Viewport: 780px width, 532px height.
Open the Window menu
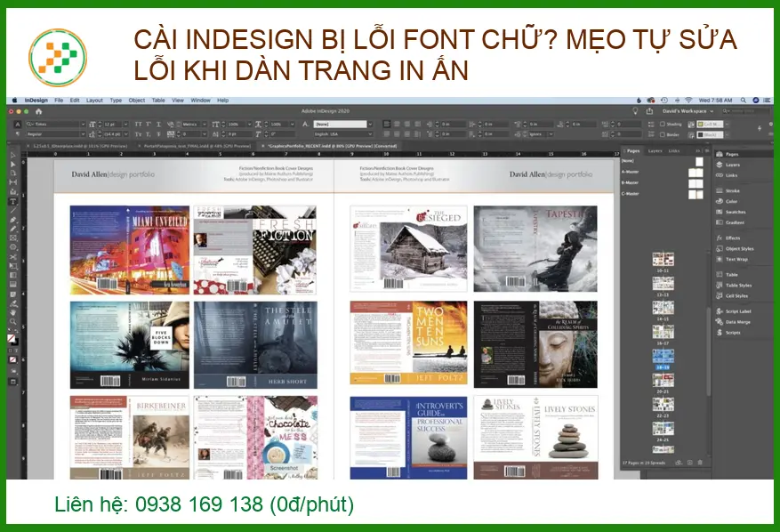click(x=200, y=100)
